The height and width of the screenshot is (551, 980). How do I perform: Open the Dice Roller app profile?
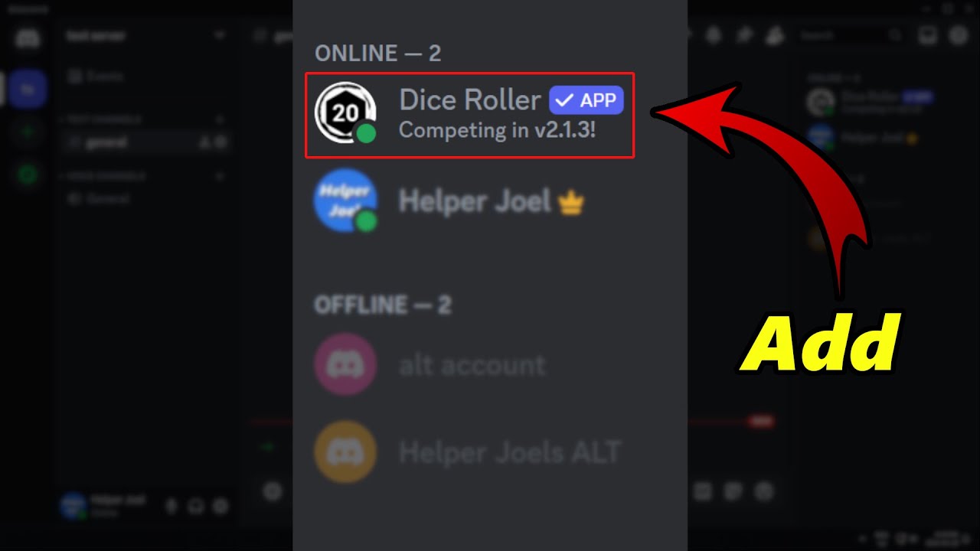(x=469, y=115)
